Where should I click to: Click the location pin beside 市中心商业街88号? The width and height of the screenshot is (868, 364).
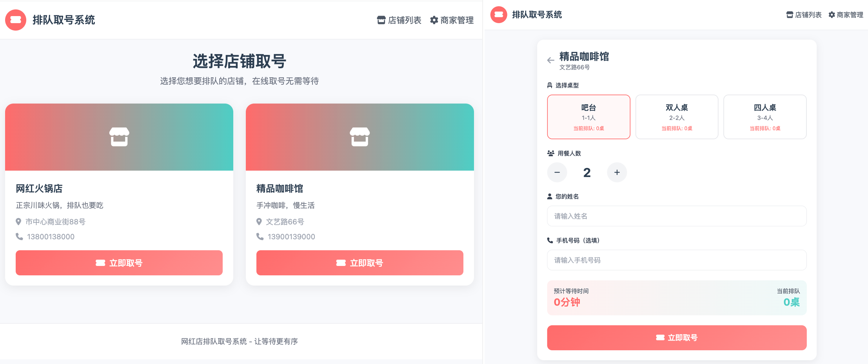pyautogui.click(x=18, y=222)
